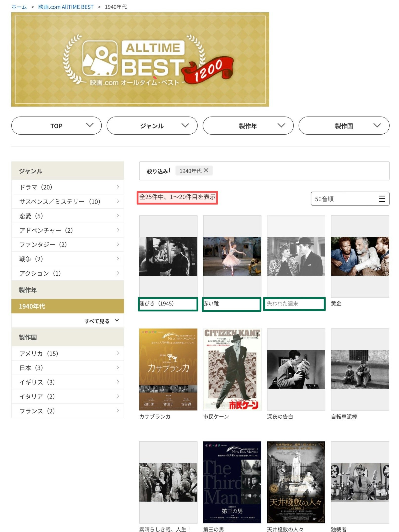
Task: Filter by ドラマ (20) genre
Action: [68, 187]
